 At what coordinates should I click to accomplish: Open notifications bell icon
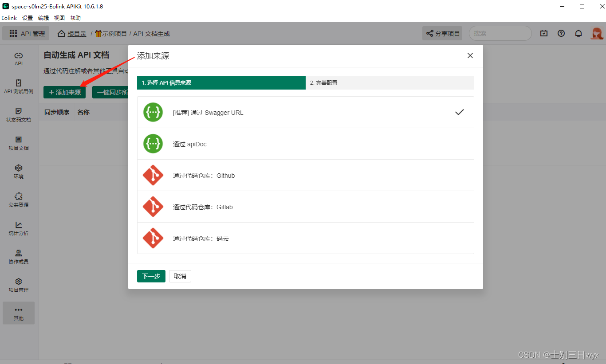[x=578, y=33]
